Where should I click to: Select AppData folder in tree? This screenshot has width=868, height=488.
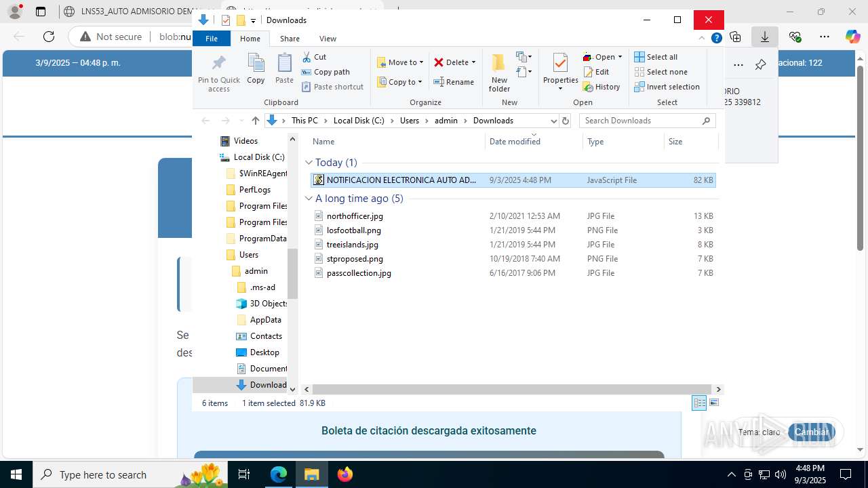pyautogui.click(x=259, y=320)
